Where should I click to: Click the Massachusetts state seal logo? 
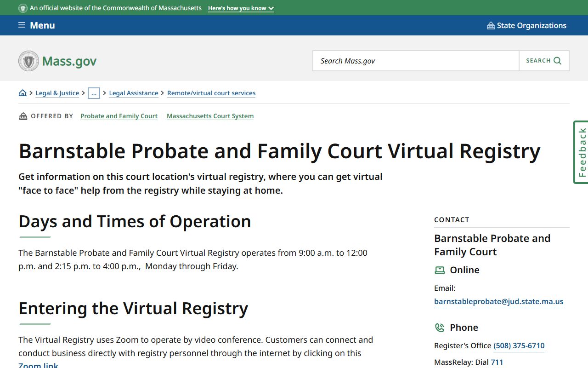[28, 61]
